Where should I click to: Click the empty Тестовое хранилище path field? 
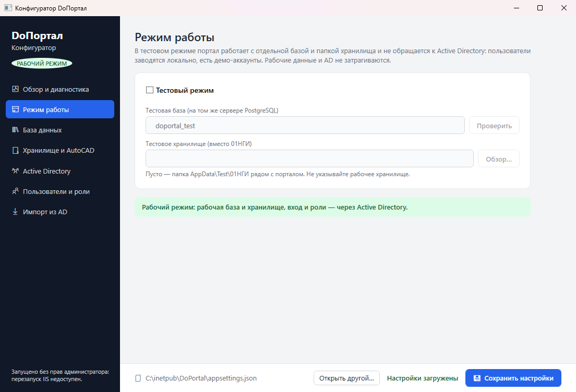click(310, 158)
